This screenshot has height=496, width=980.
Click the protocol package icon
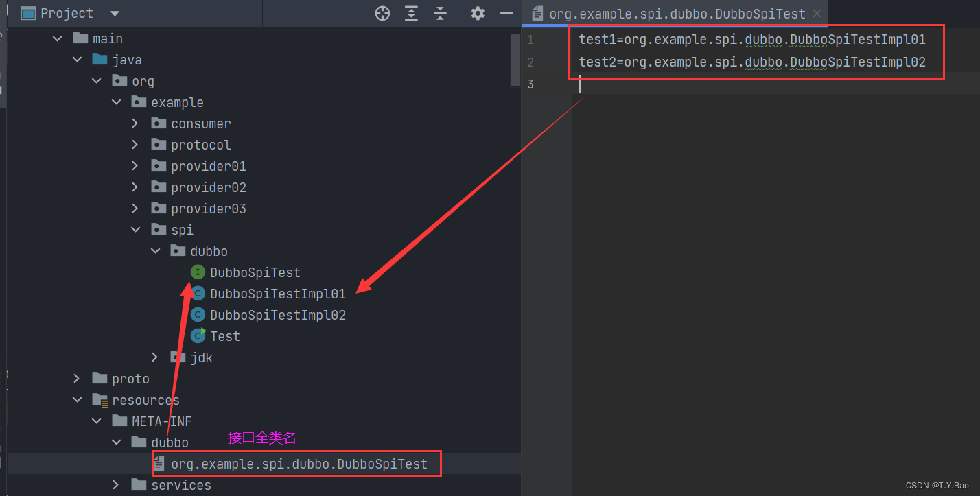pos(159,144)
